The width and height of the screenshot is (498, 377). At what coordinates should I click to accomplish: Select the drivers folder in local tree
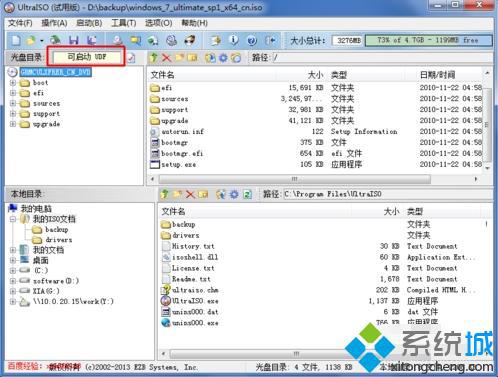59,240
